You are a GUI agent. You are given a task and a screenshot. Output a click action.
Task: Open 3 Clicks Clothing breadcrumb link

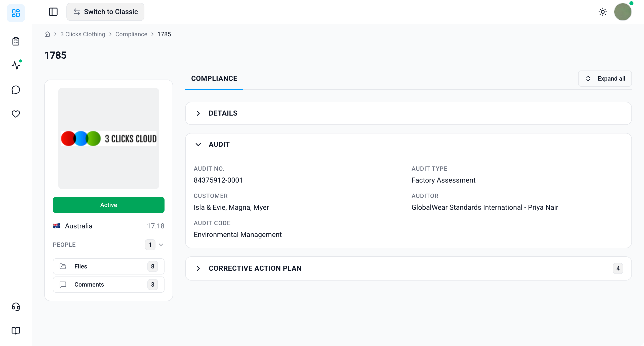coord(83,34)
